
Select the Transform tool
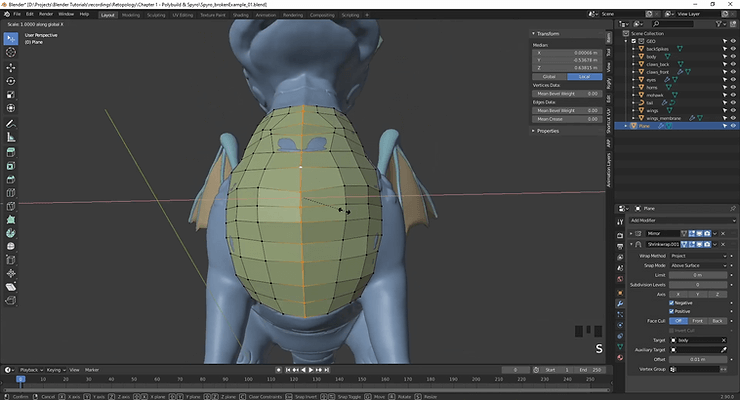(x=11, y=108)
